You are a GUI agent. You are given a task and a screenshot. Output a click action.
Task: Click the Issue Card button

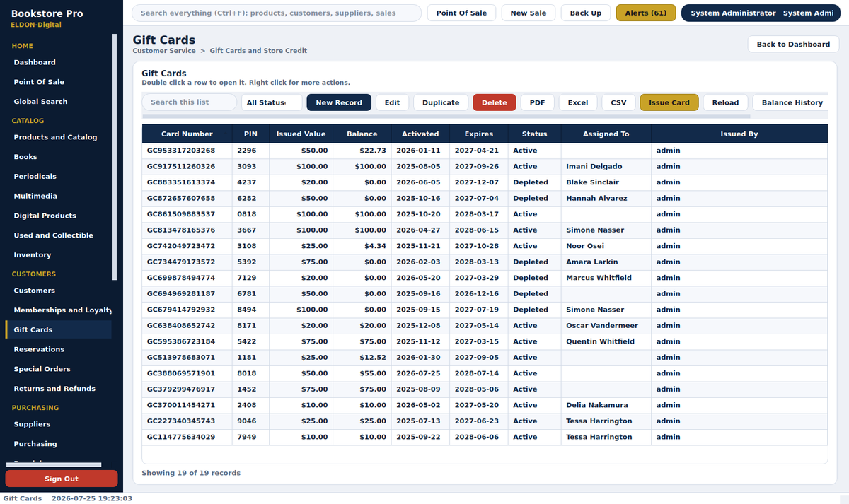point(669,102)
